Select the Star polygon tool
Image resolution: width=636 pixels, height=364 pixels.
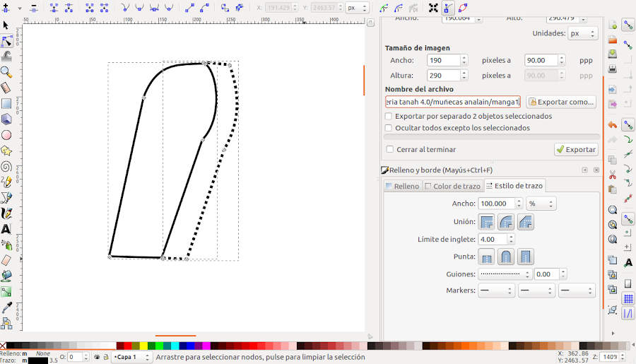pyautogui.click(x=6, y=151)
